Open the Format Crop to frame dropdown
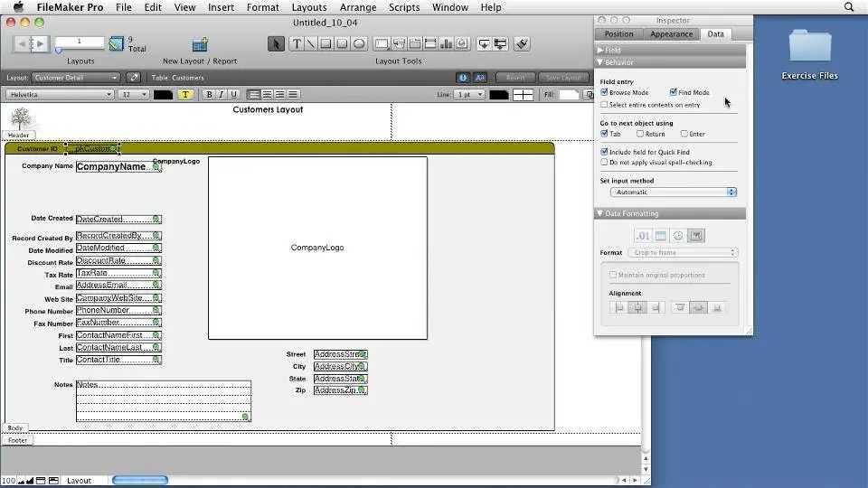Image resolution: width=868 pixels, height=488 pixels. 684,252
